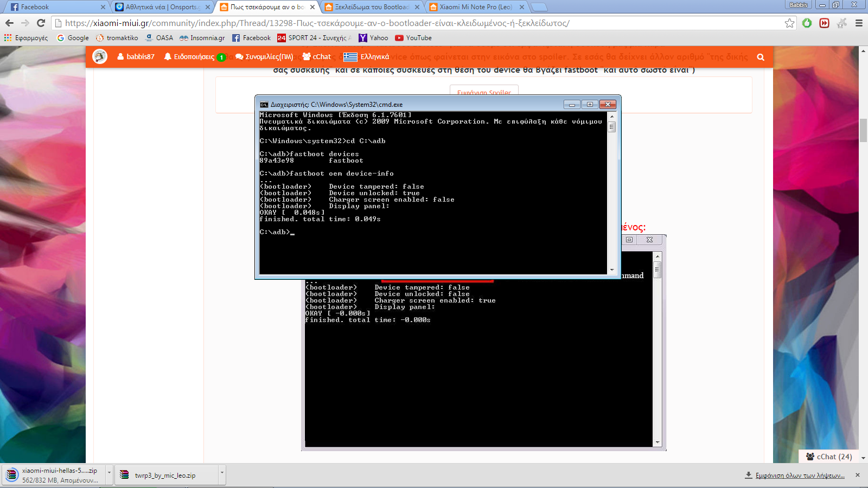Switch to the Xiaomi Mi Note Pro tab

(475, 7)
